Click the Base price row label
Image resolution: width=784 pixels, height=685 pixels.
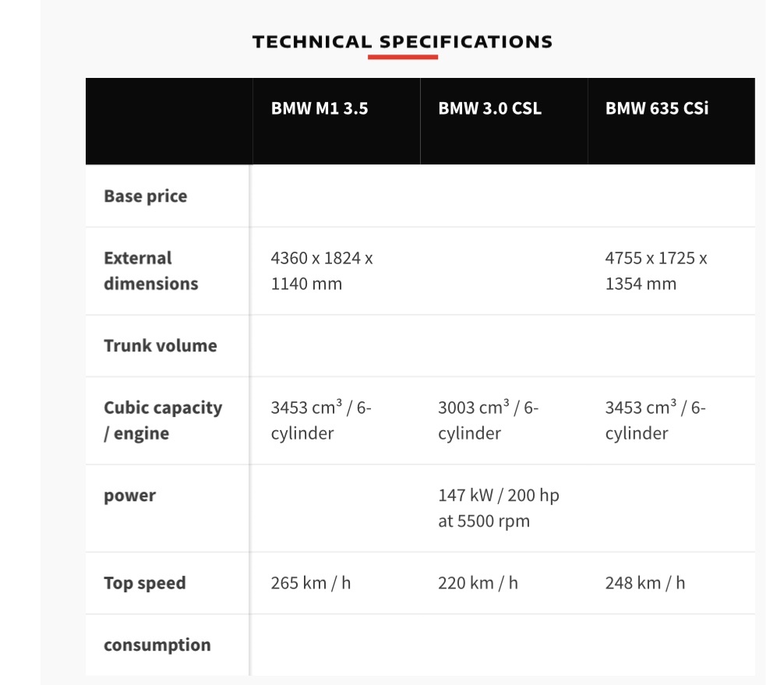(x=146, y=196)
